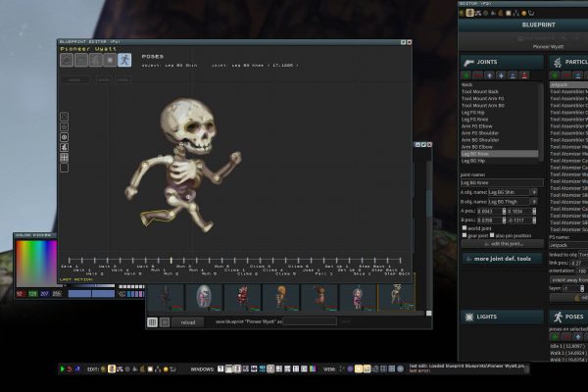The width and height of the screenshot is (588, 392).
Task: Click stepper of B pos second value
Action: point(534,220)
